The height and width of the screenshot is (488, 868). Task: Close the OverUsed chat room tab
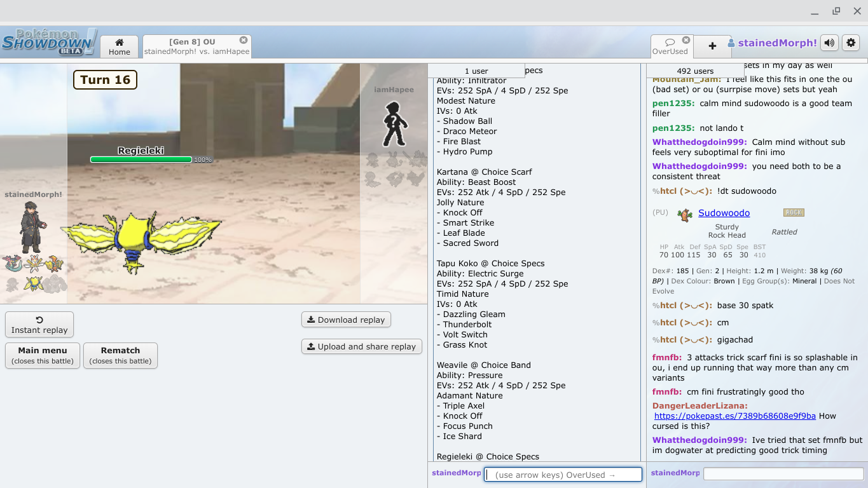coord(686,40)
